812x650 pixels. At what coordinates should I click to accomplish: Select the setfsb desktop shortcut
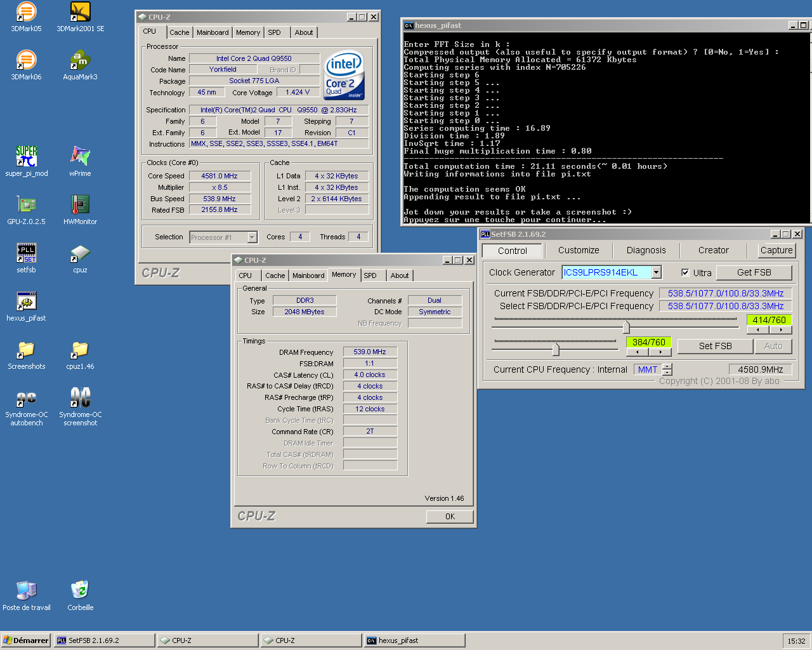26,258
